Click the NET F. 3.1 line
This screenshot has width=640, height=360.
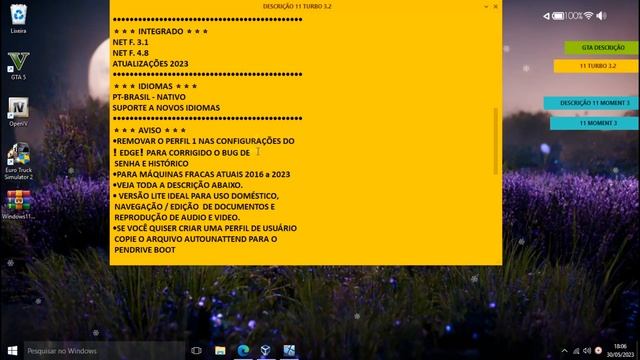131,42
